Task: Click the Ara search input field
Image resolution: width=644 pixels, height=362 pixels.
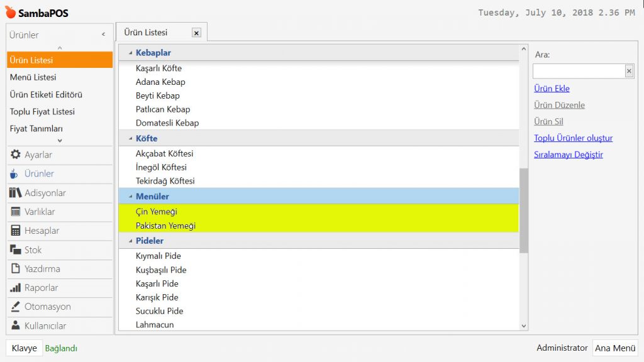Action: tap(578, 71)
